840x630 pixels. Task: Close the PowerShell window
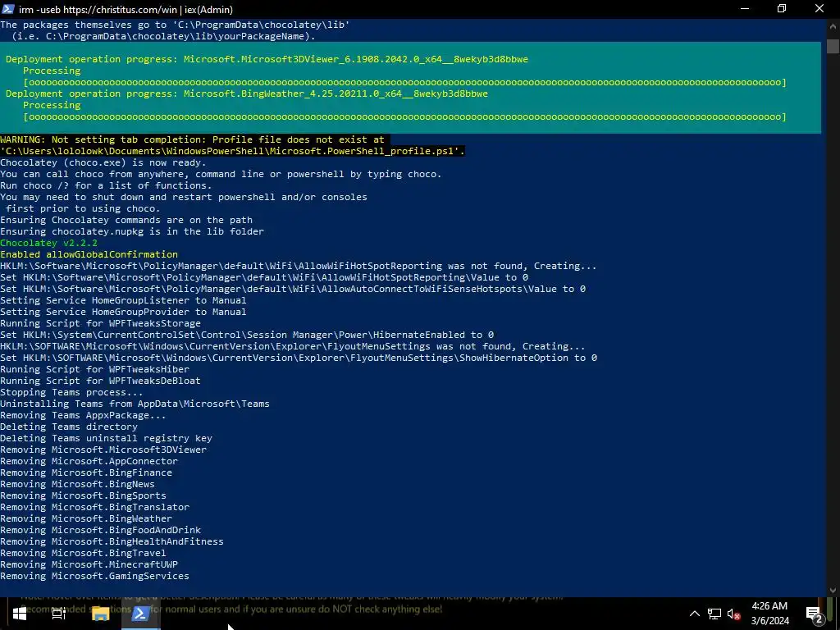[x=819, y=9]
